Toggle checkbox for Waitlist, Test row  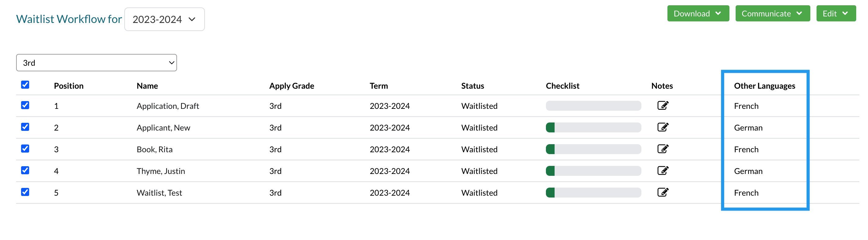pyautogui.click(x=25, y=192)
